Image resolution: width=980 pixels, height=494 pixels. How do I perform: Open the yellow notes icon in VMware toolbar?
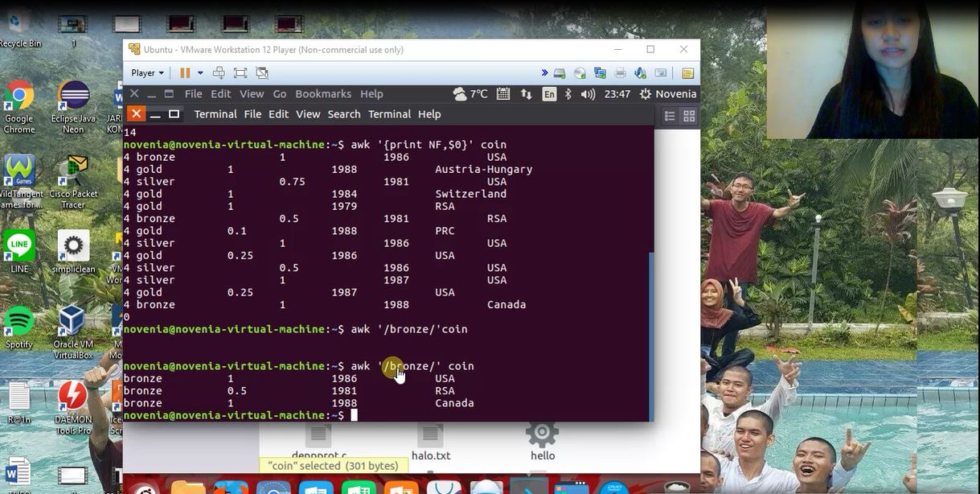coord(687,72)
